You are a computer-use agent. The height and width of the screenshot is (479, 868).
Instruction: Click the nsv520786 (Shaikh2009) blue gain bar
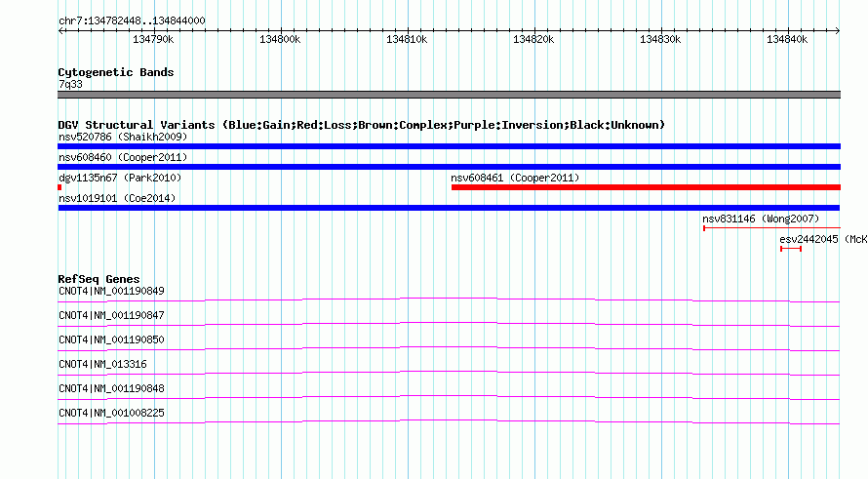coord(449,146)
